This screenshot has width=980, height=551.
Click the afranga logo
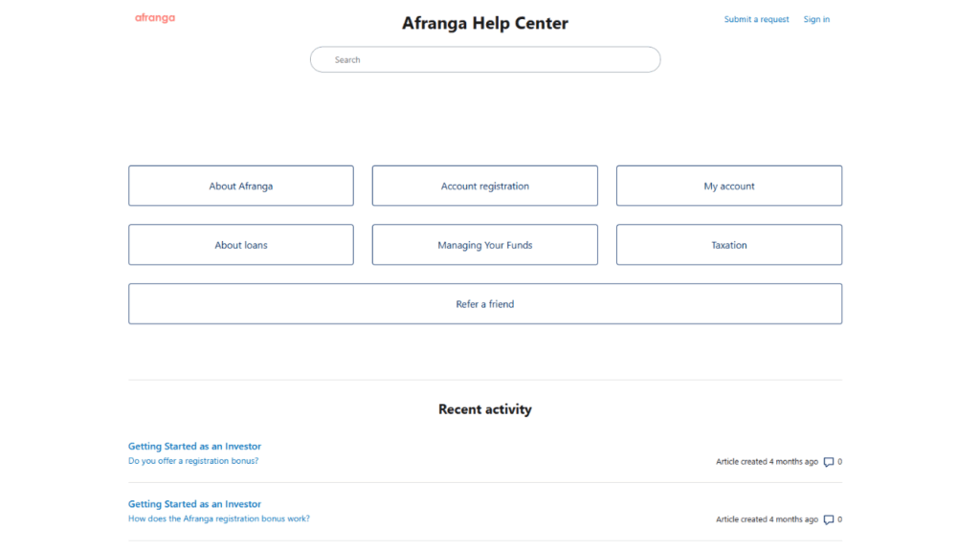(x=155, y=18)
